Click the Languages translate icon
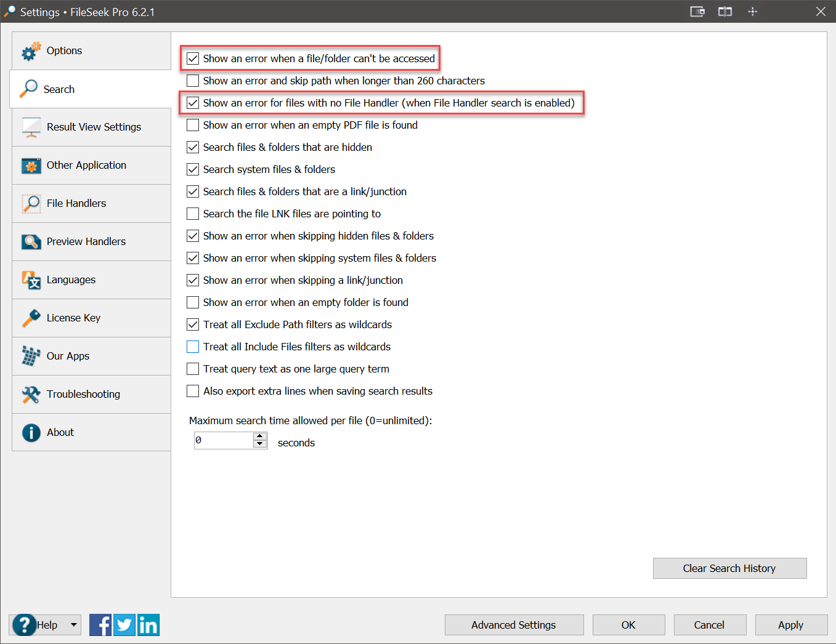 [31, 280]
